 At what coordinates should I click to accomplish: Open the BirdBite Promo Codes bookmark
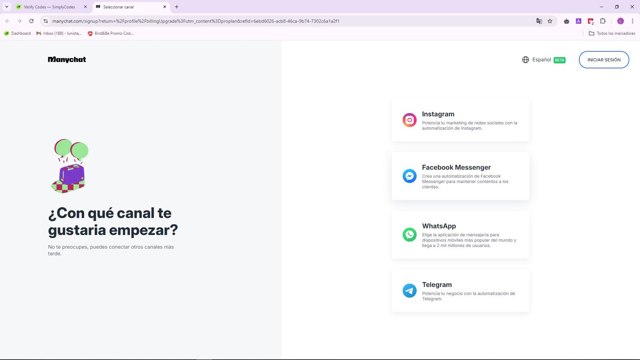coord(111,33)
